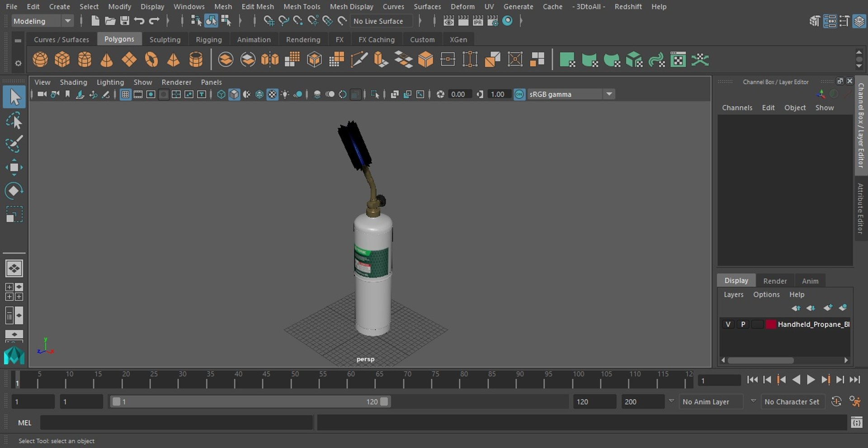868x448 pixels.
Task: Toggle smooth shade all in viewport
Action: [x=234, y=94]
